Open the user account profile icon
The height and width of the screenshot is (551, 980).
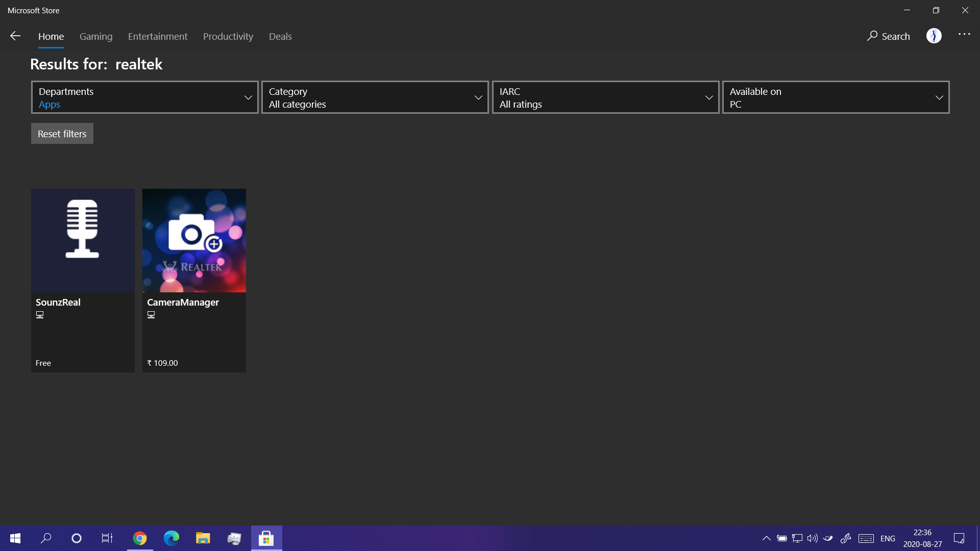934,36
